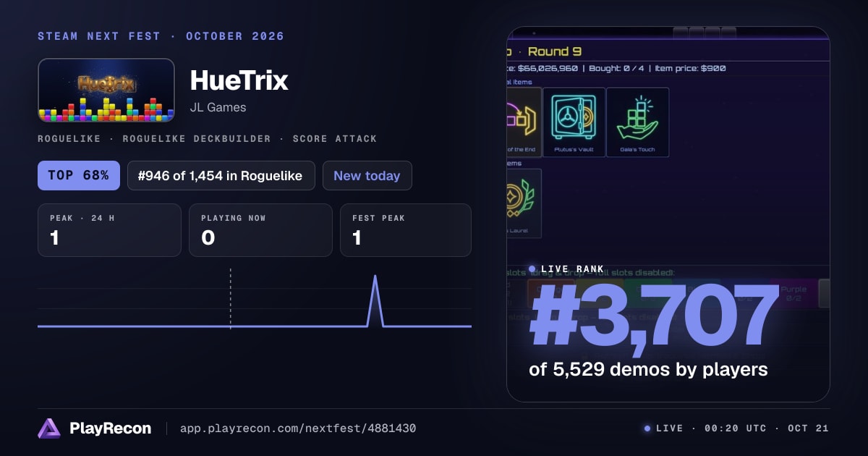Open the app.playrecon.com/nextfest/4881430 link
This screenshot has width=868, height=456.
(x=297, y=428)
